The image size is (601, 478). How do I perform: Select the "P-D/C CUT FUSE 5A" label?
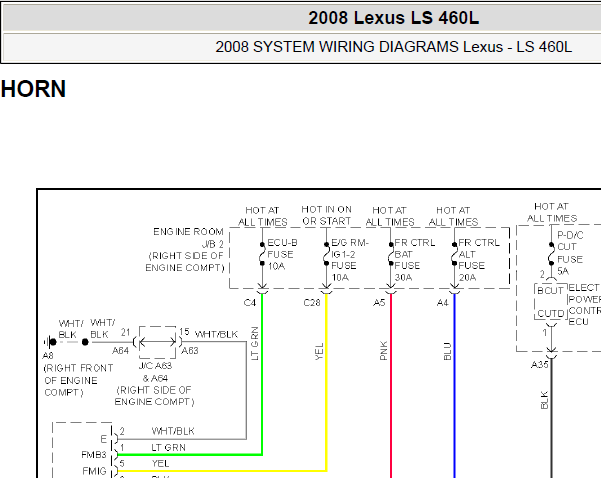click(x=570, y=253)
